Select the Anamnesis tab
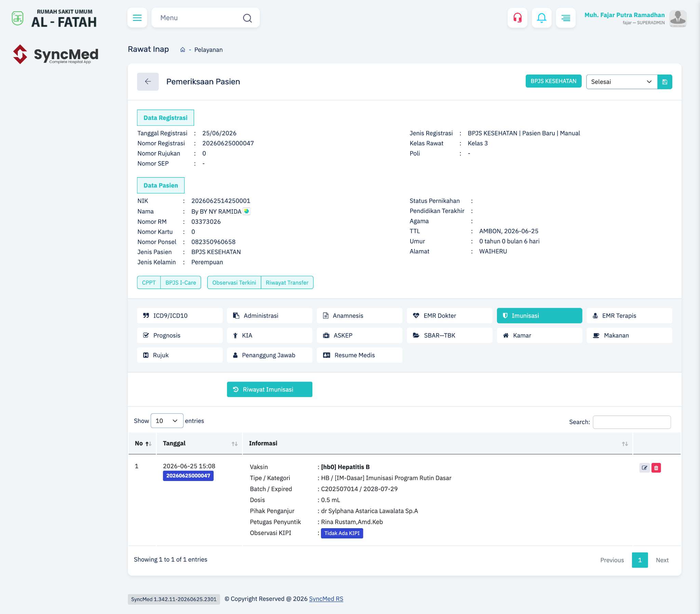 pos(359,316)
